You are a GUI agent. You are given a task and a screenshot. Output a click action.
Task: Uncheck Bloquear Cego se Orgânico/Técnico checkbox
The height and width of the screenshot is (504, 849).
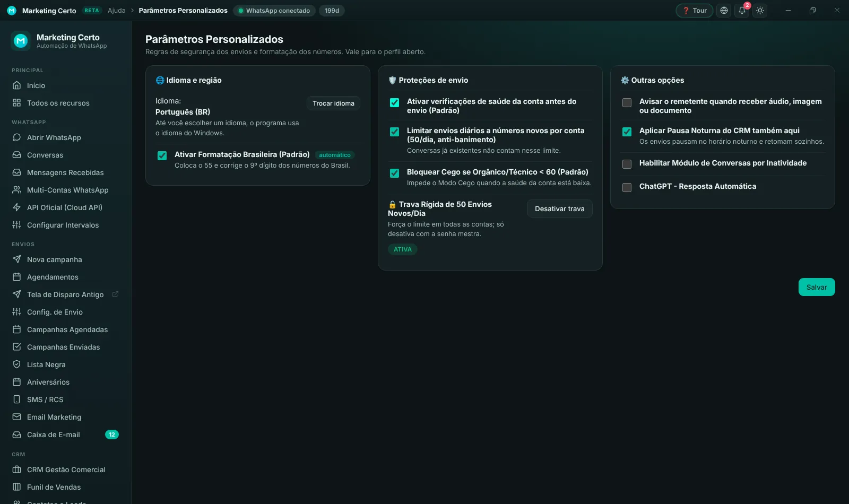click(394, 173)
